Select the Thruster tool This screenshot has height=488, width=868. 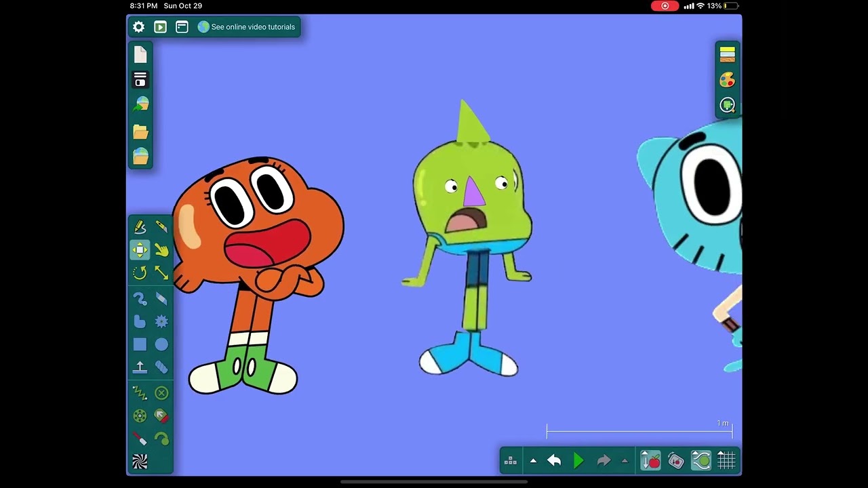pos(161,416)
